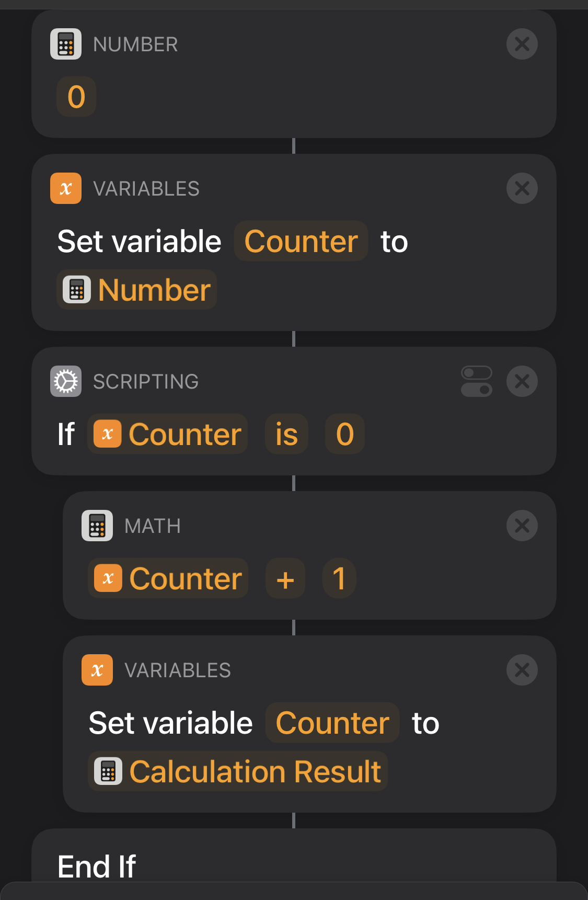Image resolution: width=588 pixels, height=900 pixels.
Task: Change the Math operation plus sign
Action: (285, 579)
